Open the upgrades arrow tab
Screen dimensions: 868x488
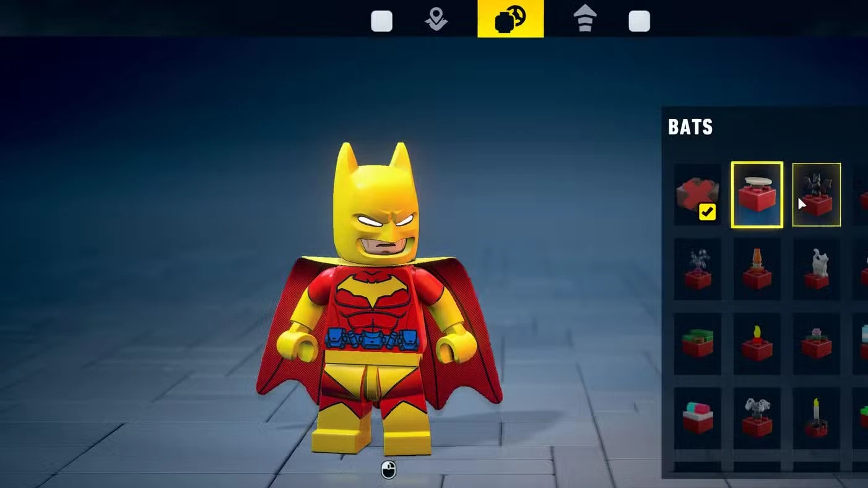coord(585,19)
